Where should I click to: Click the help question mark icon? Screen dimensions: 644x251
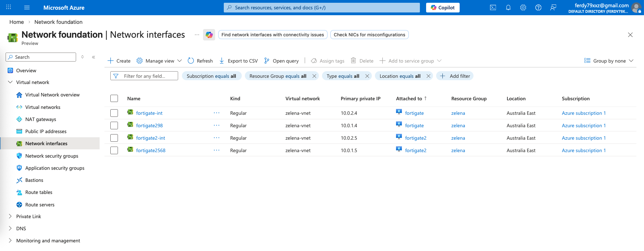point(538,8)
